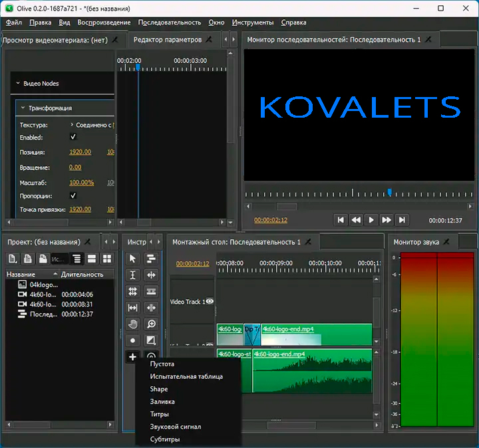The image size is (479, 448).
Task: Open the Правка menu
Action: [x=41, y=23]
